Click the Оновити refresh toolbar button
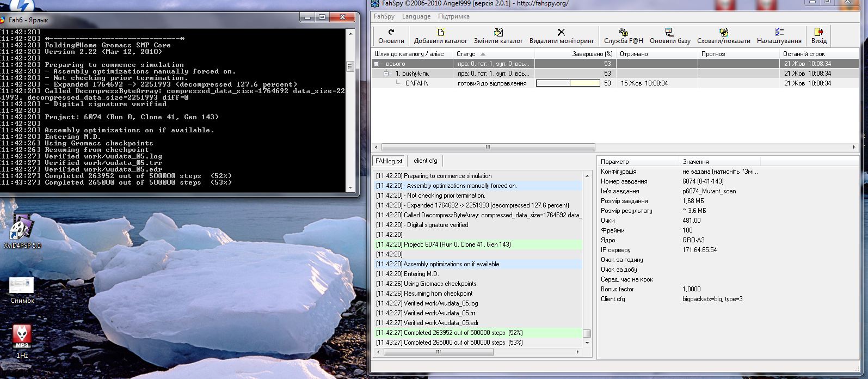The image size is (868, 379). coord(391,36)
